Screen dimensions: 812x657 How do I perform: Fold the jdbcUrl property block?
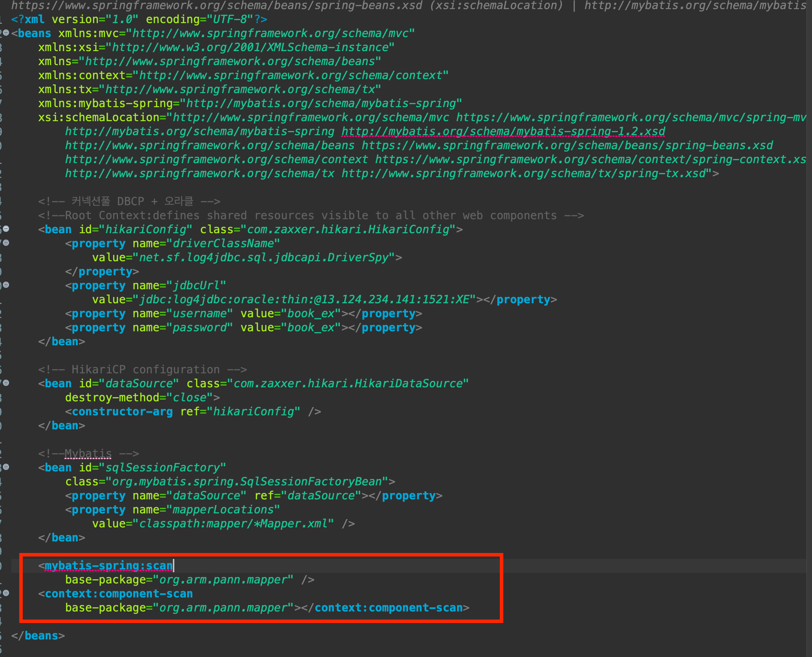coord(6,285)
